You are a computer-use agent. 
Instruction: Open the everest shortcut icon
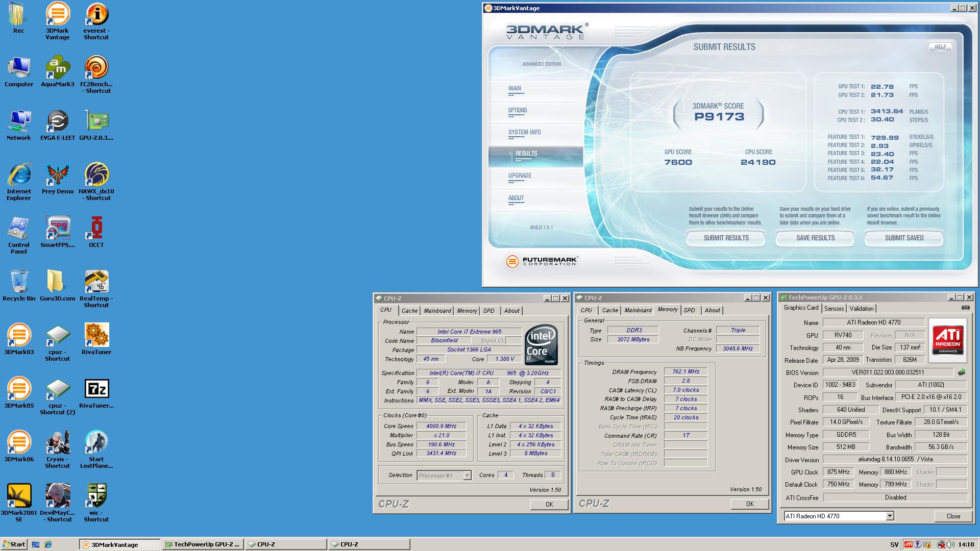96,20
